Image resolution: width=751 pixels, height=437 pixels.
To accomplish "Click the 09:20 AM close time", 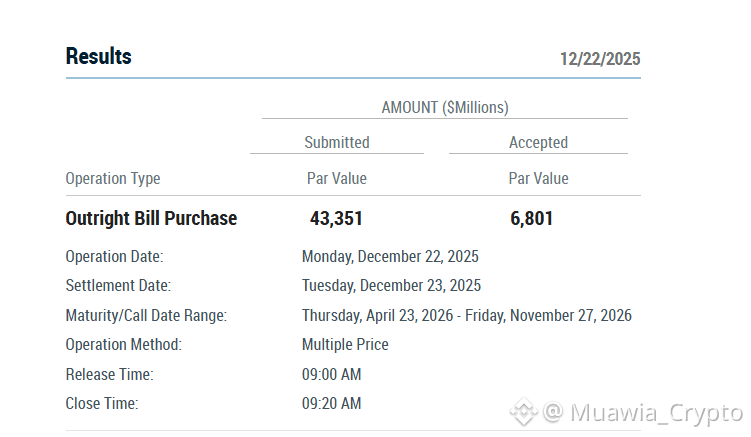I will pos(331,404).
